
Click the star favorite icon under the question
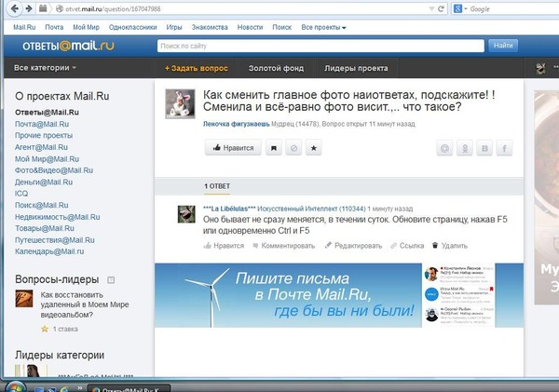click(314, 148)
